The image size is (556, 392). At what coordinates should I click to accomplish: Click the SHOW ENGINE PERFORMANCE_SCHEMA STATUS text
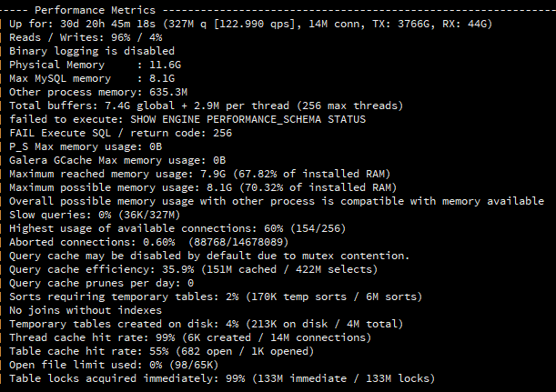coord(248,119)
